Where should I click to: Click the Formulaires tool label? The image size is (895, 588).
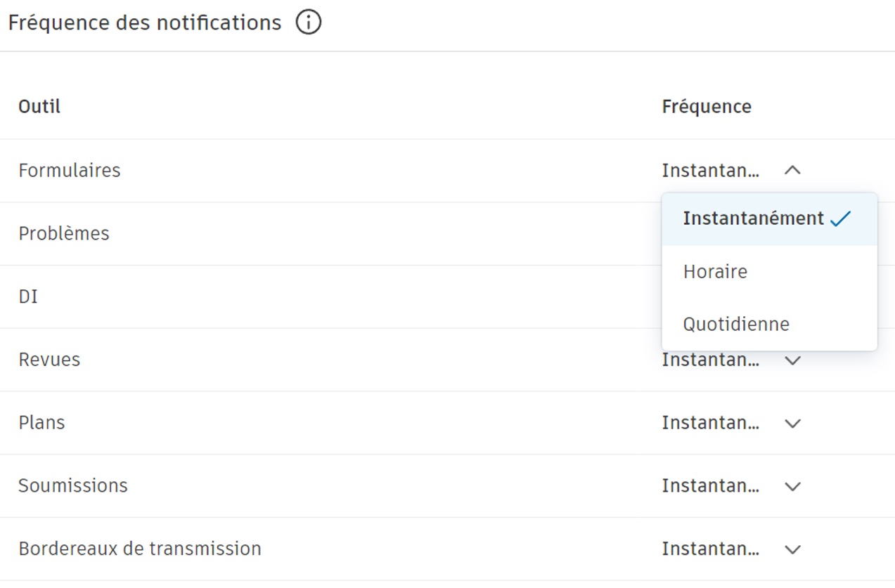(x=69, y=170)
